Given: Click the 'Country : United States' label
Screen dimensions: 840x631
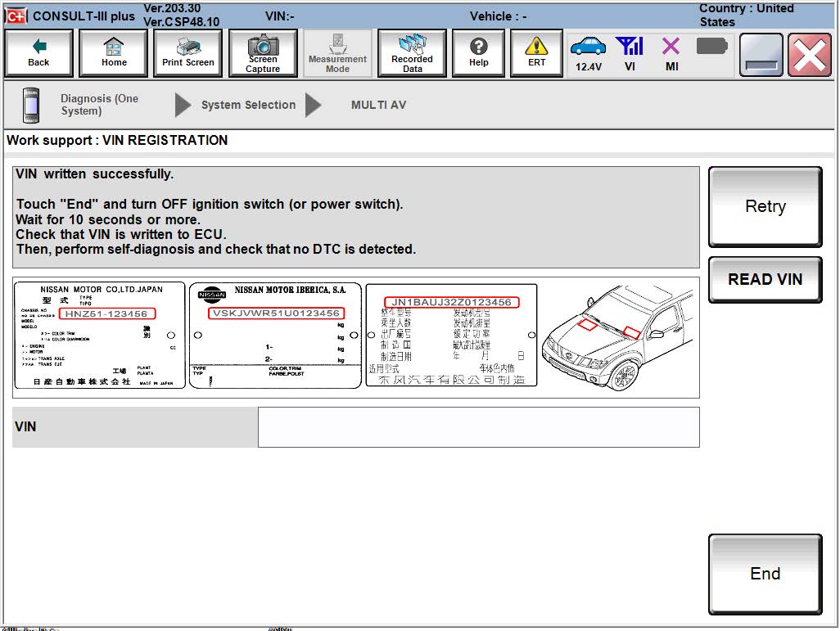Looking at the screenshot, I should 746,15.
